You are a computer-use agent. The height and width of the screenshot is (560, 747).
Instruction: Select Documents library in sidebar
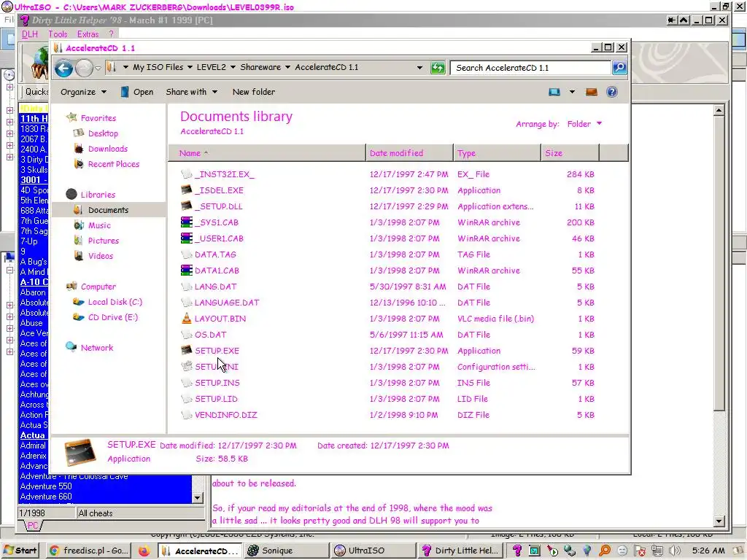(108, 210)
